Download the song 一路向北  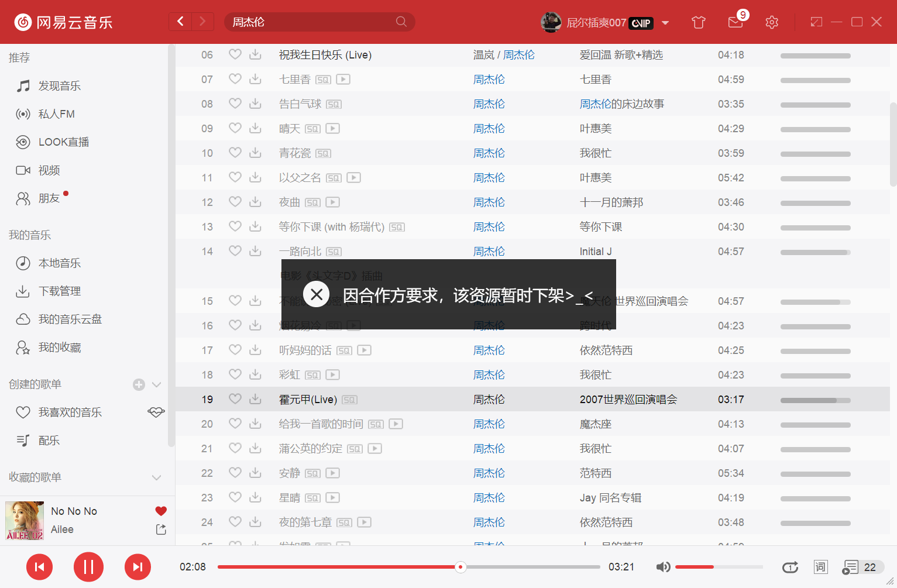255,251
